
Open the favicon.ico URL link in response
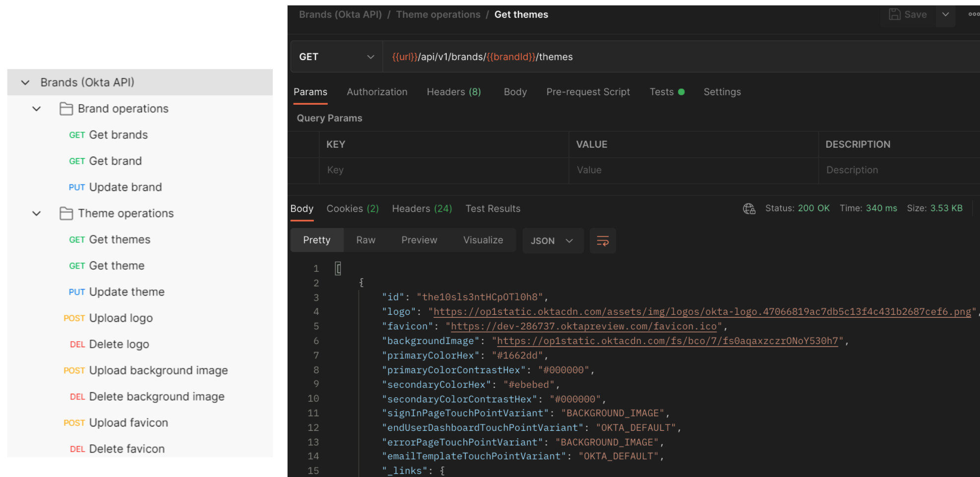(583, 326)
